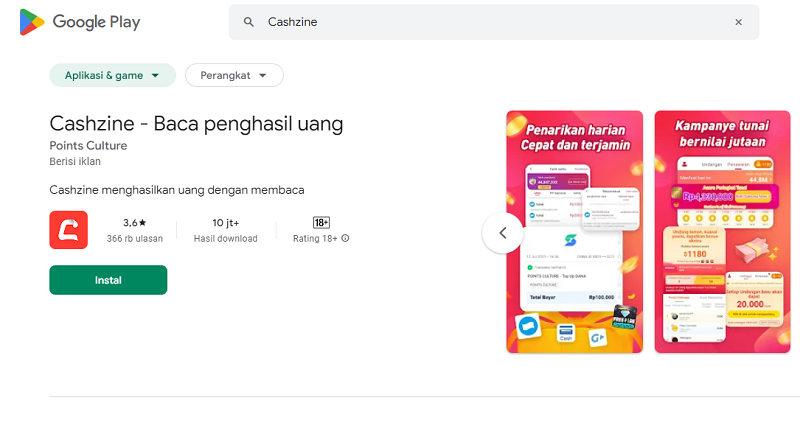Open the Kampanye tunai screenshot
The image size is (800, 434).
[x=722, y=232]
